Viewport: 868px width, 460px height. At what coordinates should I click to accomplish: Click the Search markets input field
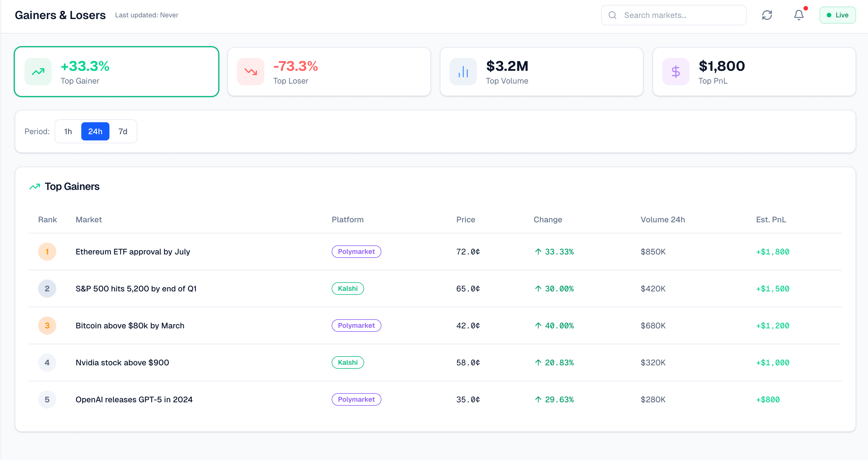[x=674, y=15]
